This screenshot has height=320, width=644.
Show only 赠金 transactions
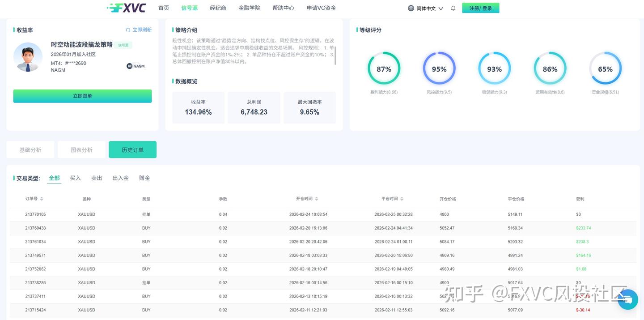[144, 178]
